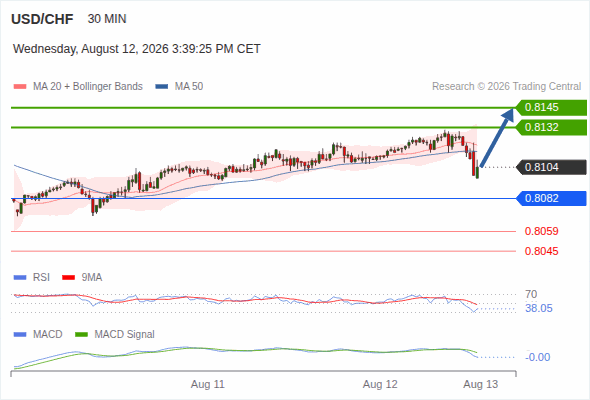
Task: Click the Aug 13 axis label
Action: click(481, 385)
